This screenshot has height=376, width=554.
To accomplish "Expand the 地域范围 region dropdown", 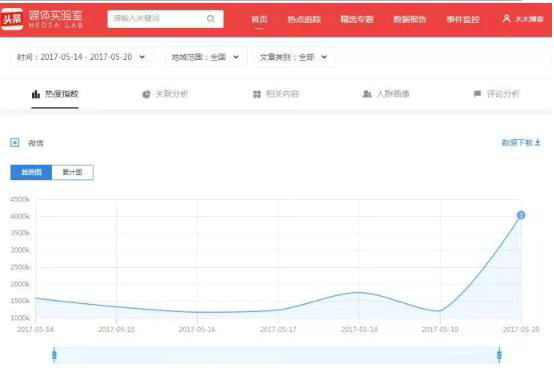I will point(206,57).
